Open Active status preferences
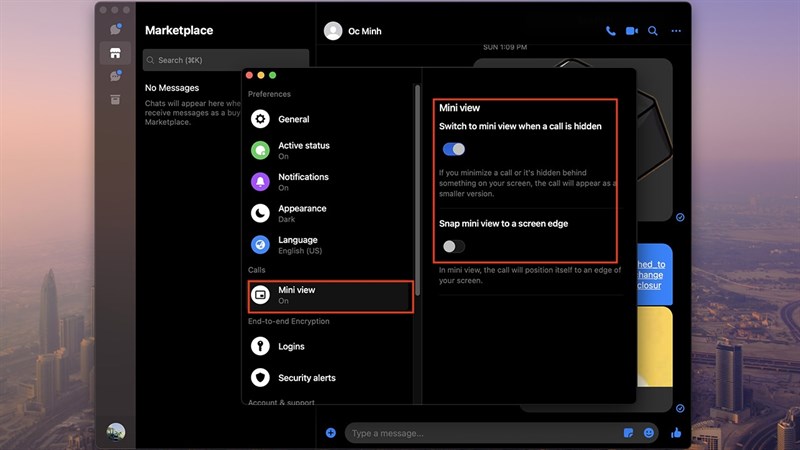 (x=330, y=151)
